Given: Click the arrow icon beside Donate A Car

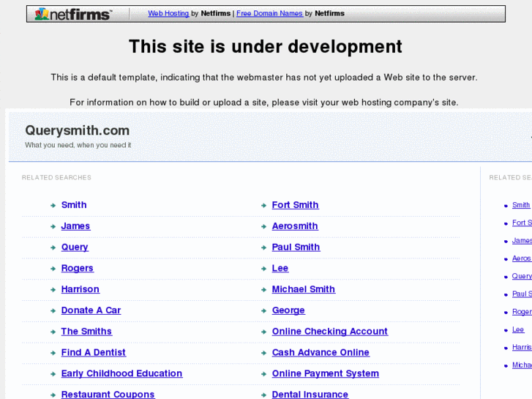Looking at the screenshot, I should pos(53,310).
